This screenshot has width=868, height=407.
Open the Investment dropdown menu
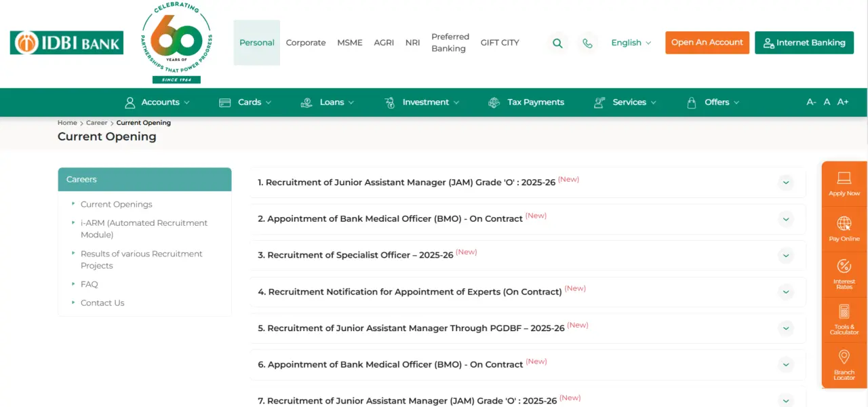[421, 102]
